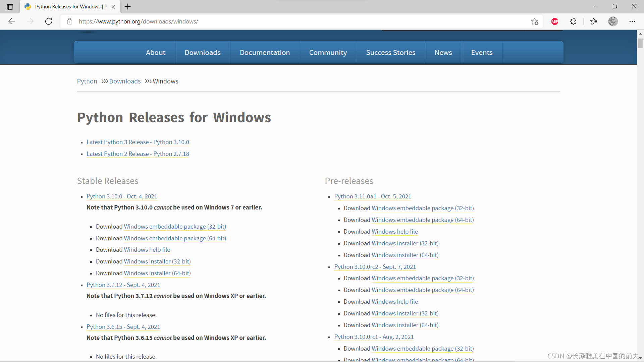This screenshot has width=644, height=362.
Task: Open Python 3.11.0a1 - Oct. 5, 2021 link
Action: point(373,196)
